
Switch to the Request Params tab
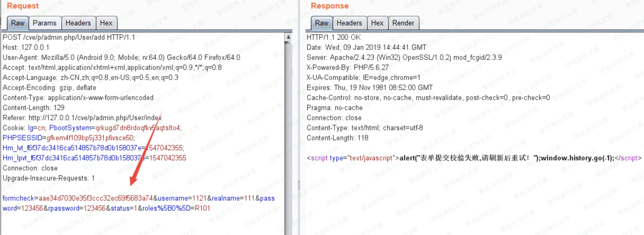[x=44, y=23]
